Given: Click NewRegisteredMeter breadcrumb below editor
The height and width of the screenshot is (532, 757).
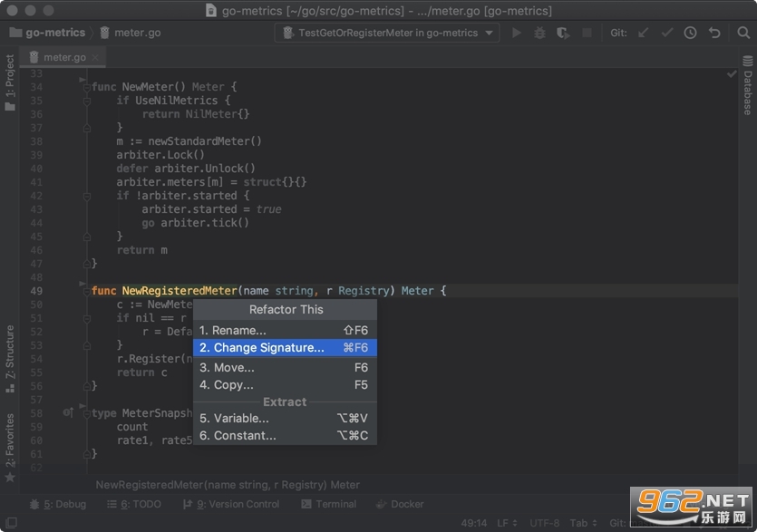Looking at the screenshot, I should [228, 485].
